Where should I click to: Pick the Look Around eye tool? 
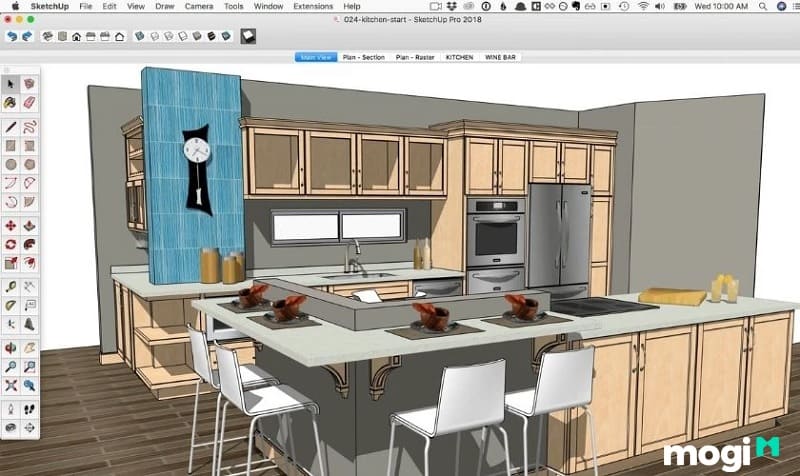coord(11,428)
